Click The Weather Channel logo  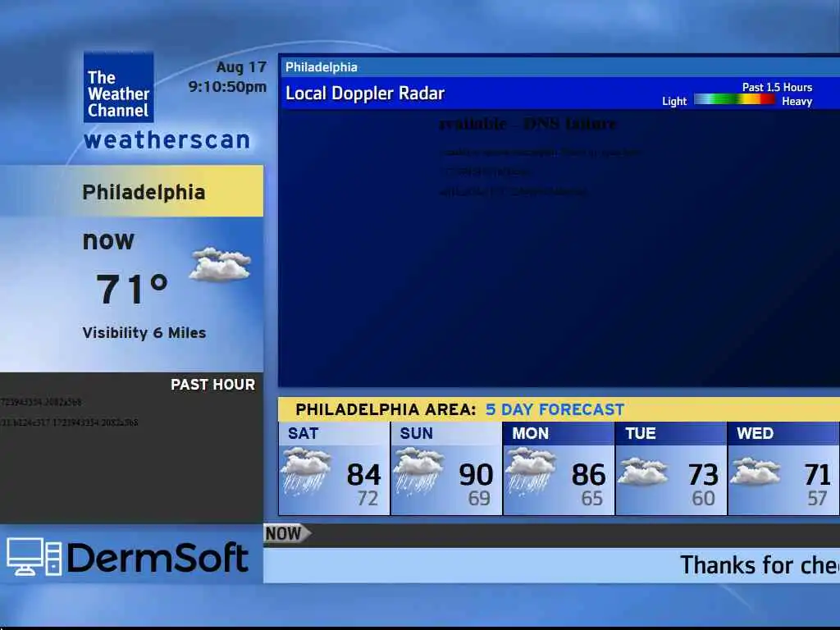click(x=118, y=87)
